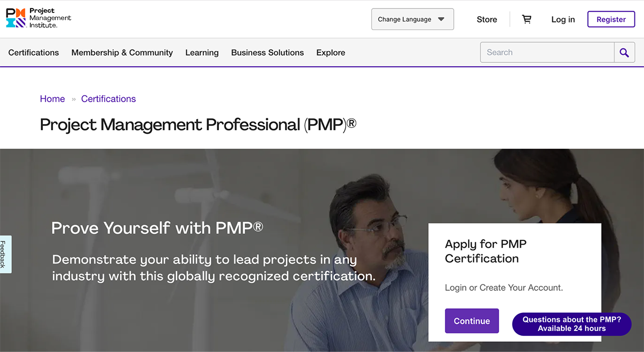
Task: Click the Store link
Action: 487,19
